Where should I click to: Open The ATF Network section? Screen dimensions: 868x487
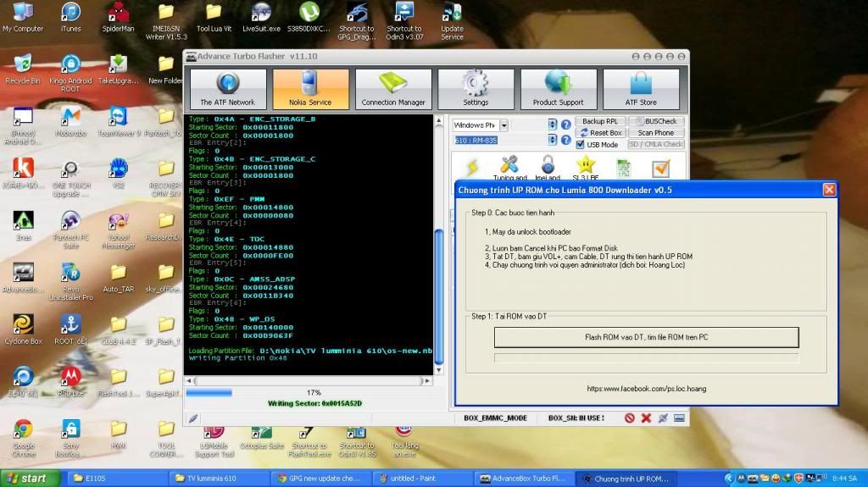coord(227,89)
